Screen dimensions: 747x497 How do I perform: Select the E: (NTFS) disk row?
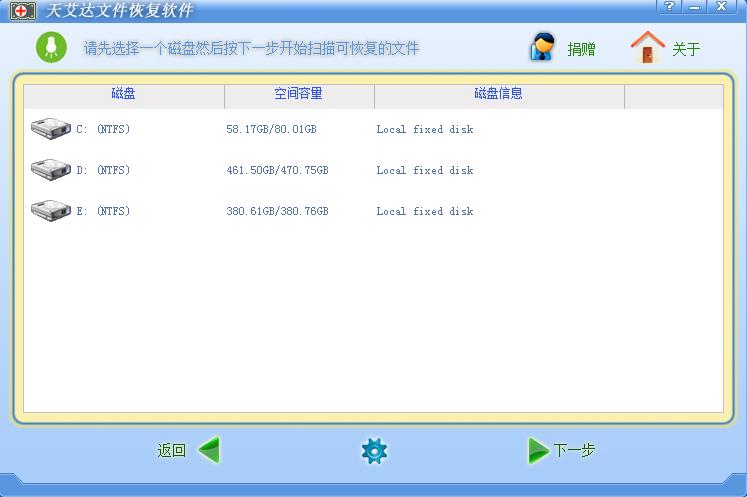(373, 211)
